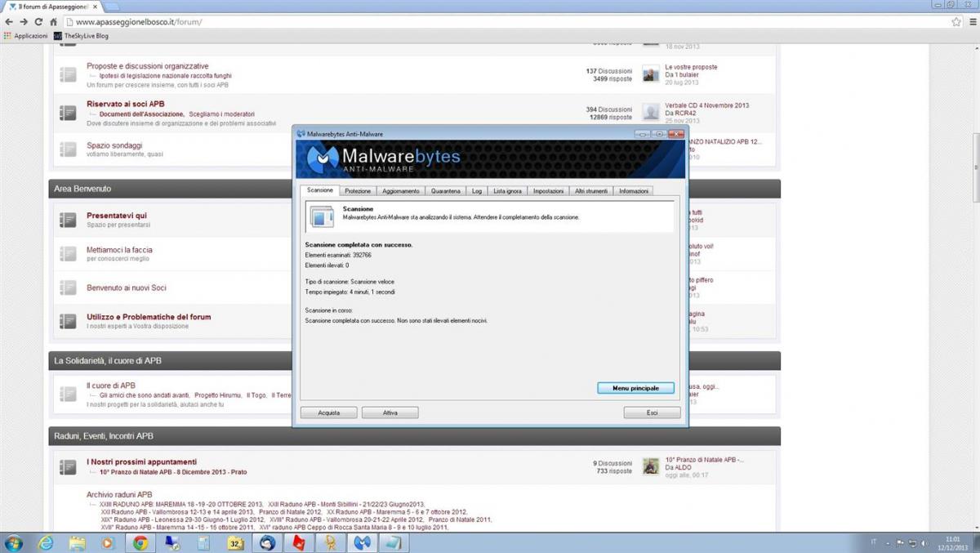980x553 pixels.
Task: Click the Attiva button
Action: 390,413
